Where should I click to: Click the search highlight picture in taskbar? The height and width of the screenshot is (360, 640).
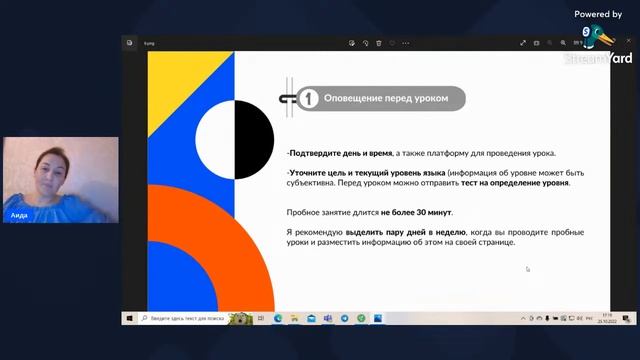point(240,318)
